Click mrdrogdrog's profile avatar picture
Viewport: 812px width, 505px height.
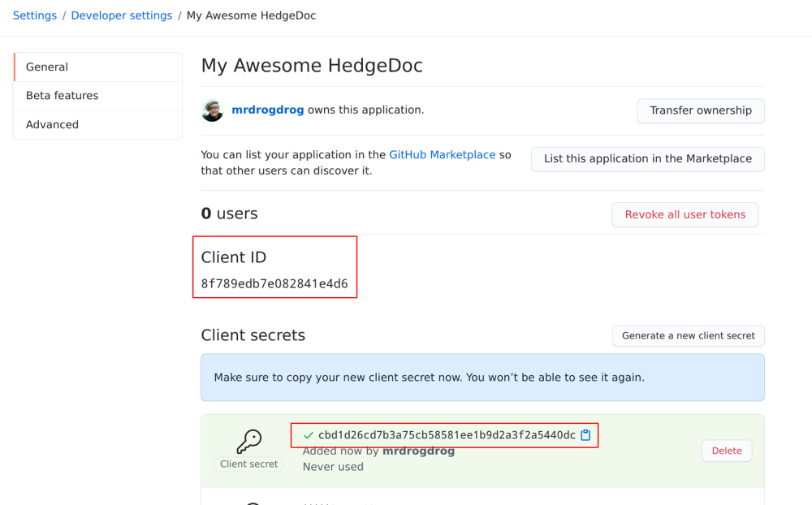(212, 110)
